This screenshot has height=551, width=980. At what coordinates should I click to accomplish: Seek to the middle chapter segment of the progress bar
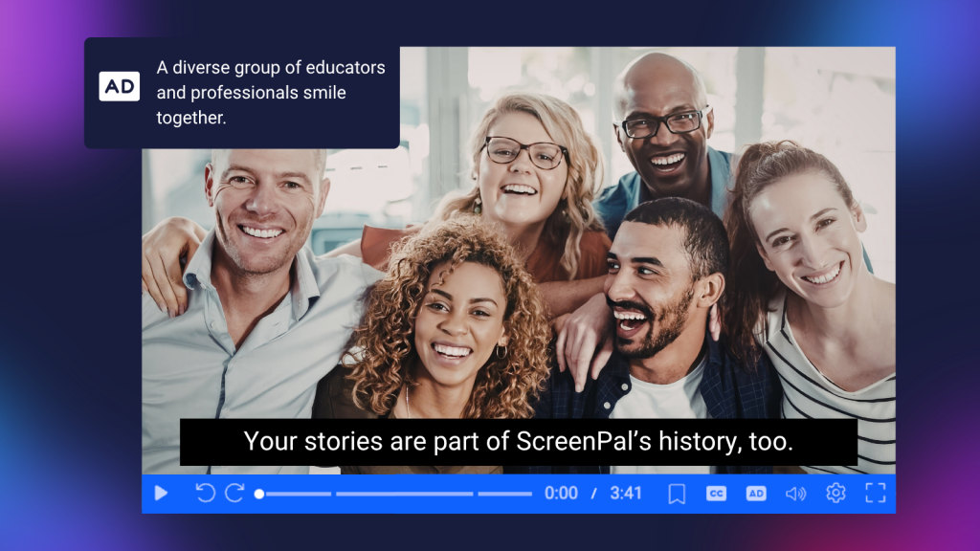[x=405, y=495]
